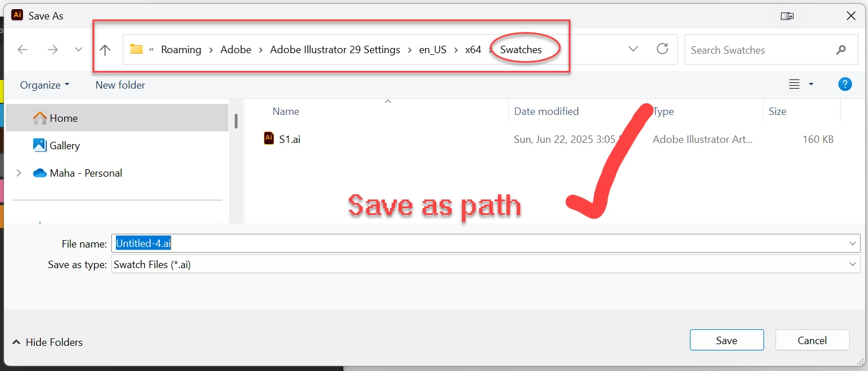Screen dimensions: 868x371
Task: Expand the Maha - Personal tree item
Action: pyautogui.click(x=19, y=173)
